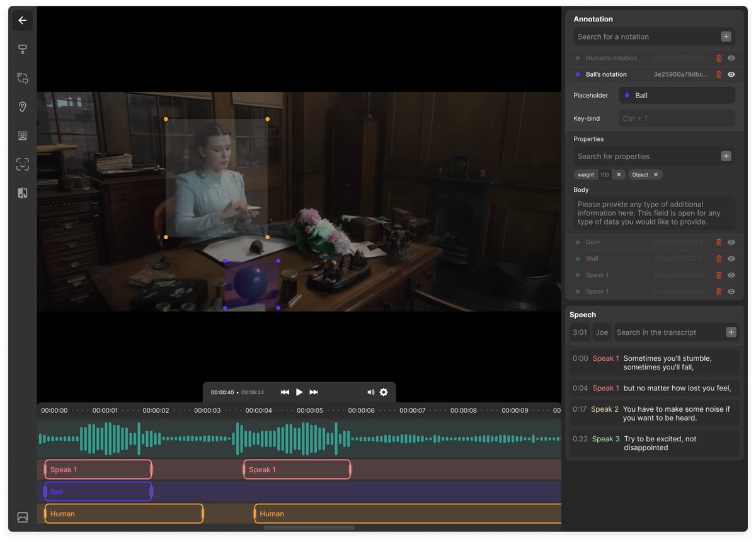The height and width of the screenshot is (542, 756).
Task: Go back using the arrow icon
Action: [x=23, y=20]
